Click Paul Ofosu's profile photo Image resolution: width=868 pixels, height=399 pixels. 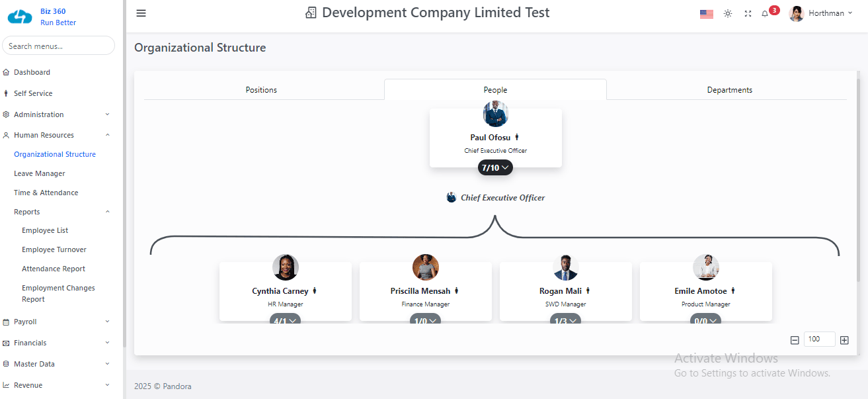click(x=495, y=114)
